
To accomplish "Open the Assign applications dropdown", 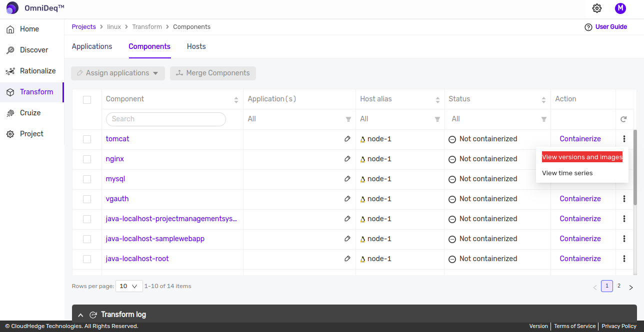I will 118,73.
